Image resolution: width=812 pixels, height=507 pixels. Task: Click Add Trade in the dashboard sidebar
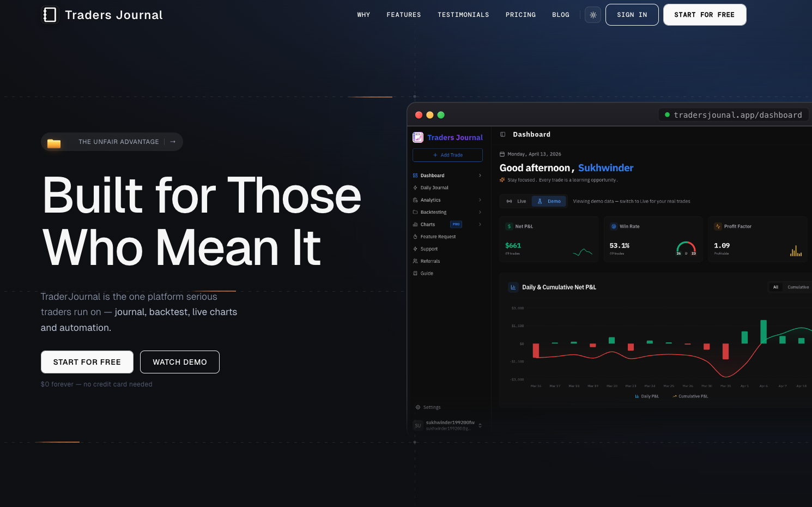coord(447,155)
